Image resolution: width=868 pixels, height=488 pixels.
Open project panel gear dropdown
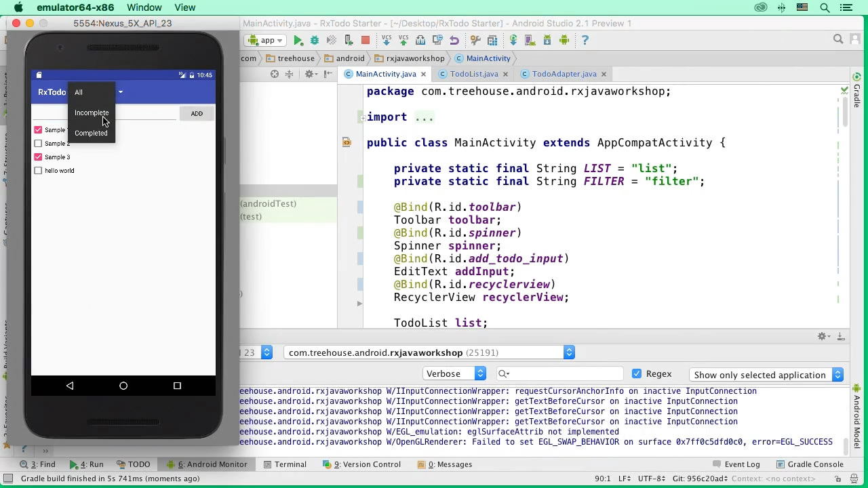311,74
